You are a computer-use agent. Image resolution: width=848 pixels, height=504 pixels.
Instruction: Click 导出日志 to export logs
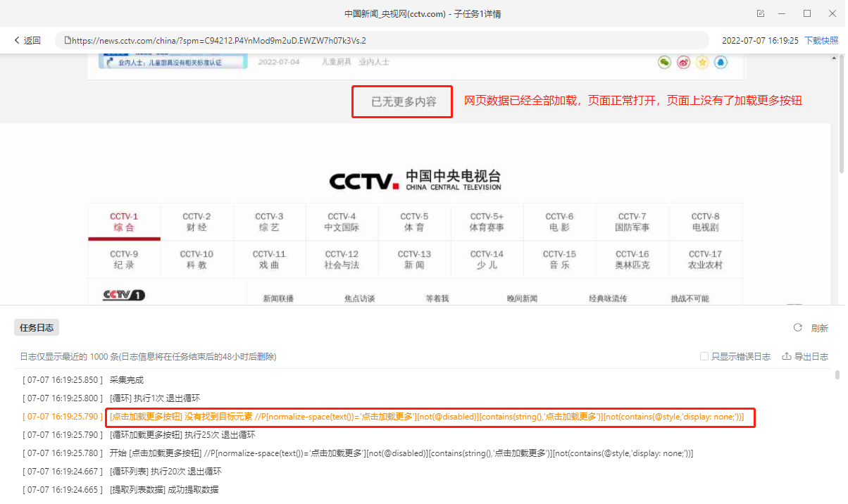pos(811,356)
